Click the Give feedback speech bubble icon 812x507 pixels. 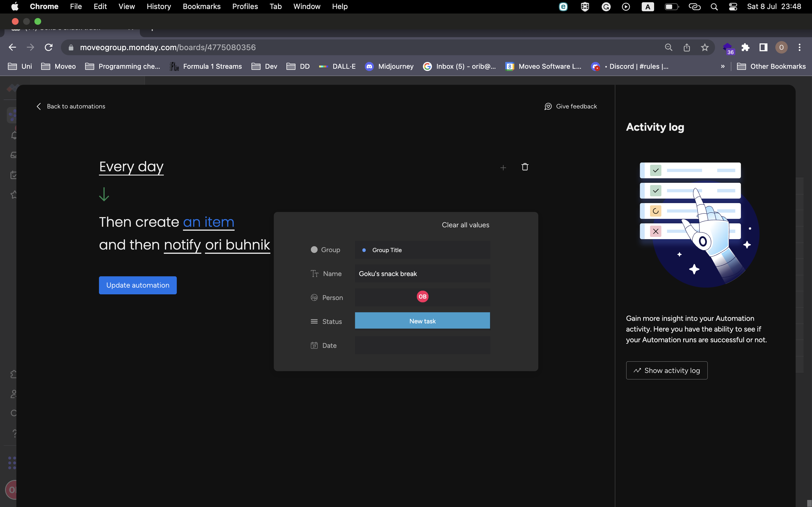[548, 106]
